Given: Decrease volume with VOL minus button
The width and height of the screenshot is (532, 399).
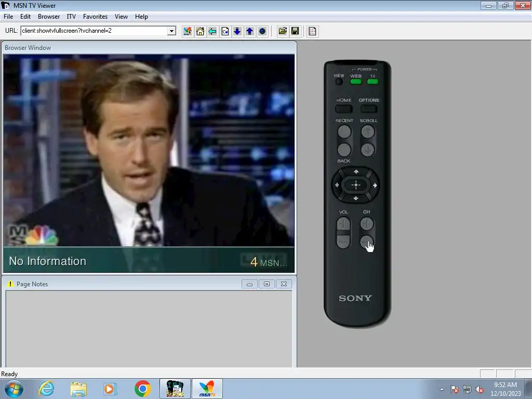Looking at the screenshot, I should (343, 241).
